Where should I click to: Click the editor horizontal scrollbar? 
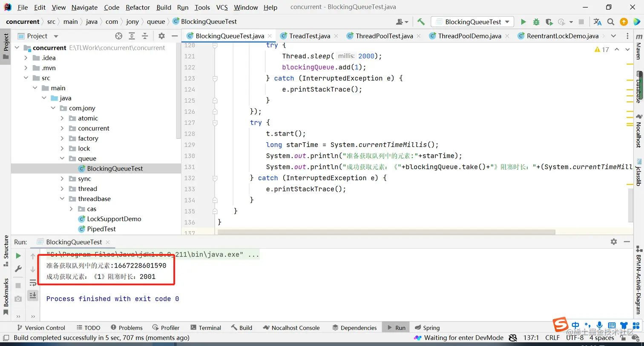click(386, 232)
